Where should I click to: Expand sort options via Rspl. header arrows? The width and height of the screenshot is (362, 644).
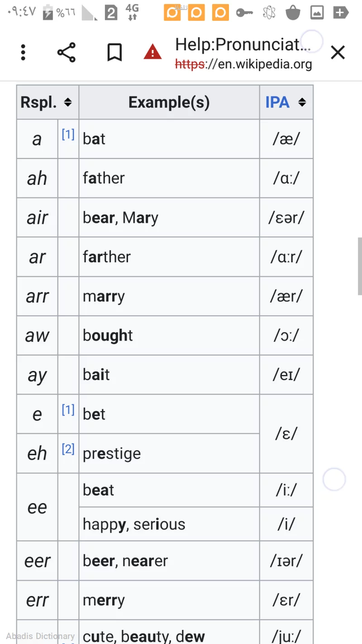coord(68,102)
